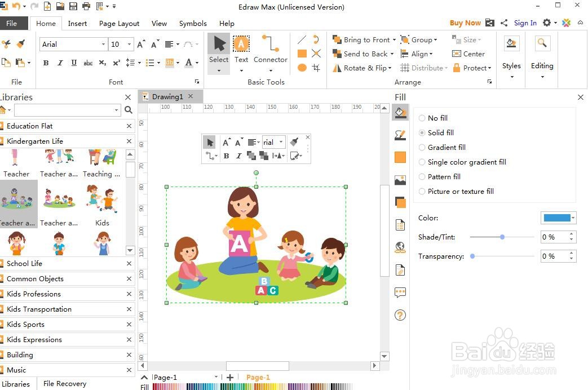
Task: Choose the rectangle shape tool
Action: pos(302,54)
